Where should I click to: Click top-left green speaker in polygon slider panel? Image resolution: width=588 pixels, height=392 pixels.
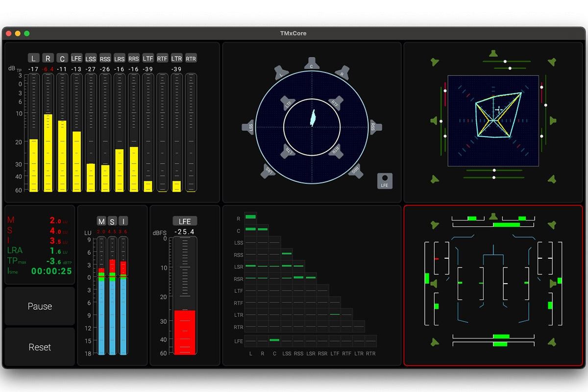click(435, 62)
